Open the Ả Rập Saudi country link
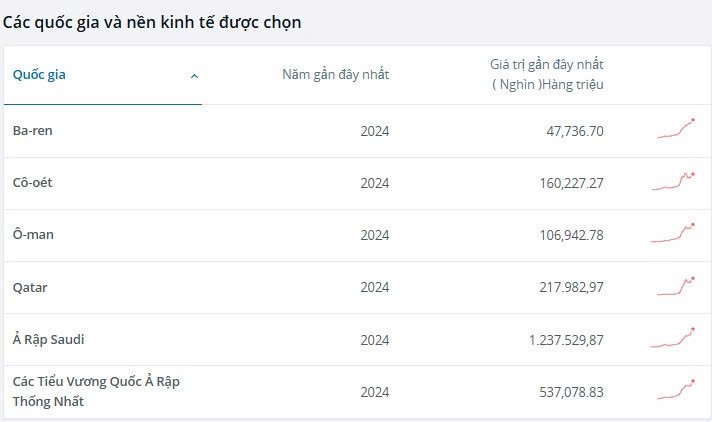The width and height of the screenshot is (712, 422). coord(49,339)
